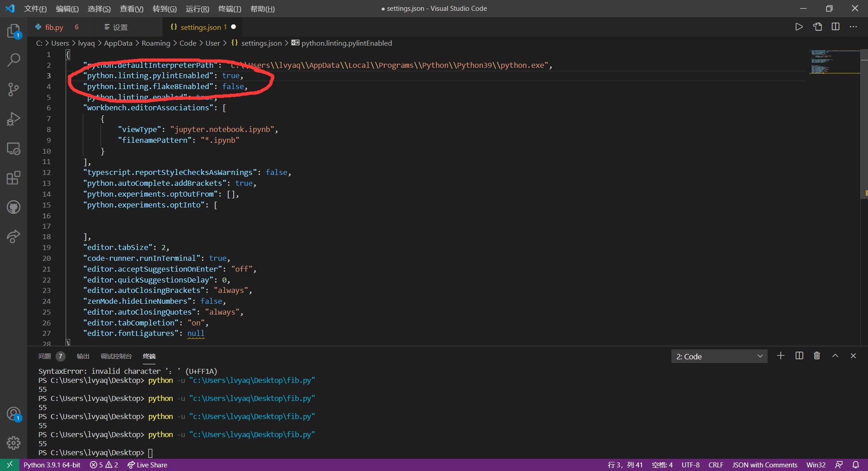868x471 pixels.
Task: Run the file with the play icon
Action: 799,27
